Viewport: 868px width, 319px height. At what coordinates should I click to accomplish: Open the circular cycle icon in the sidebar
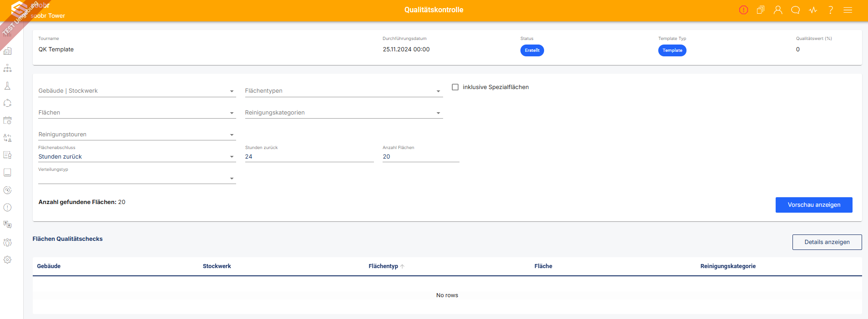pyautogui.click(x=7, y=103)
